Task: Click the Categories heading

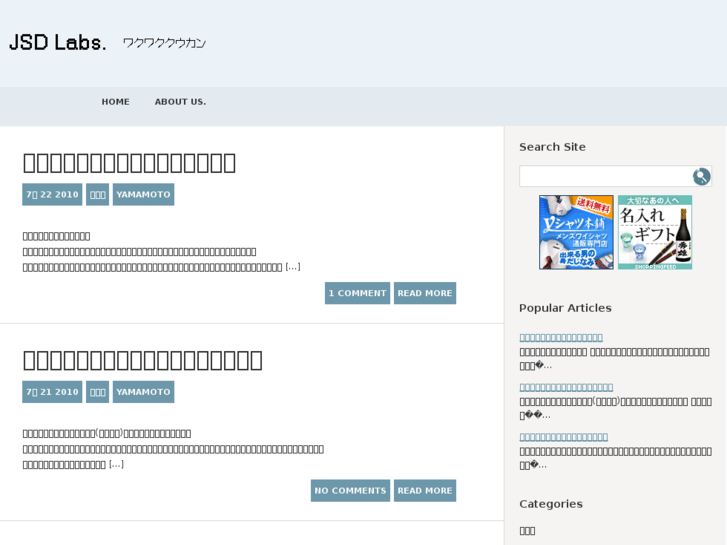Action: click(551, 504)
